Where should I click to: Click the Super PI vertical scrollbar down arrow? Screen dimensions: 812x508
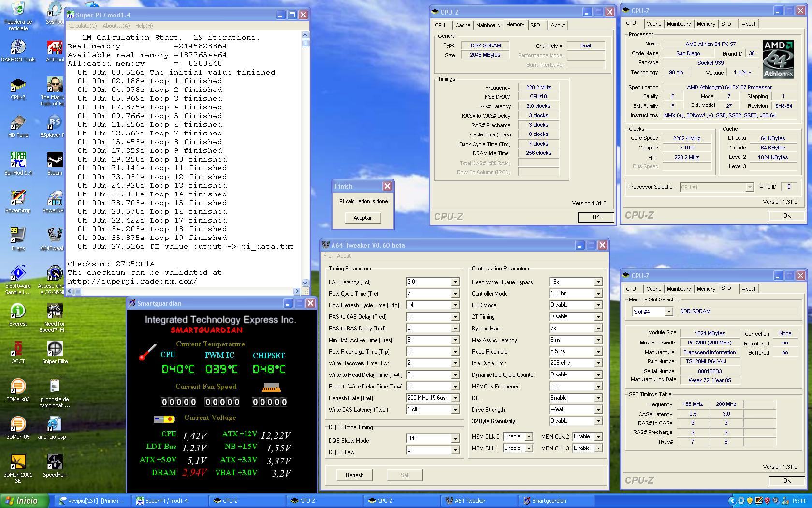click(x=305, y=283)
